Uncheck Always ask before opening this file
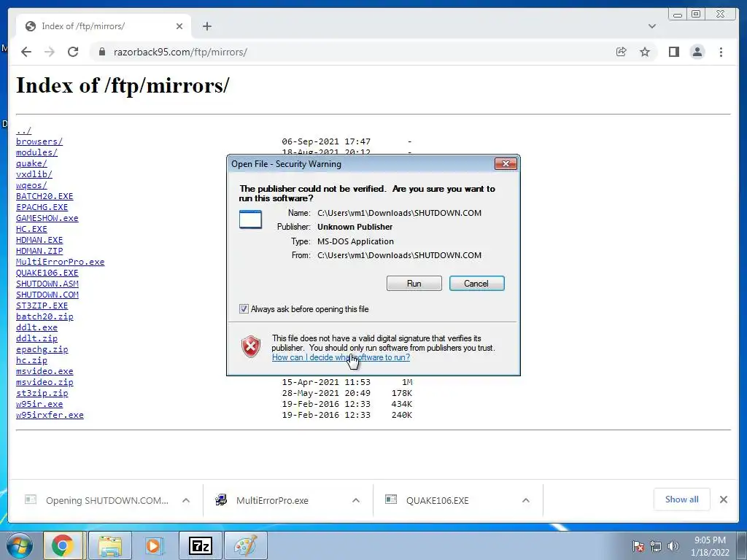 (x=244, y=309)
